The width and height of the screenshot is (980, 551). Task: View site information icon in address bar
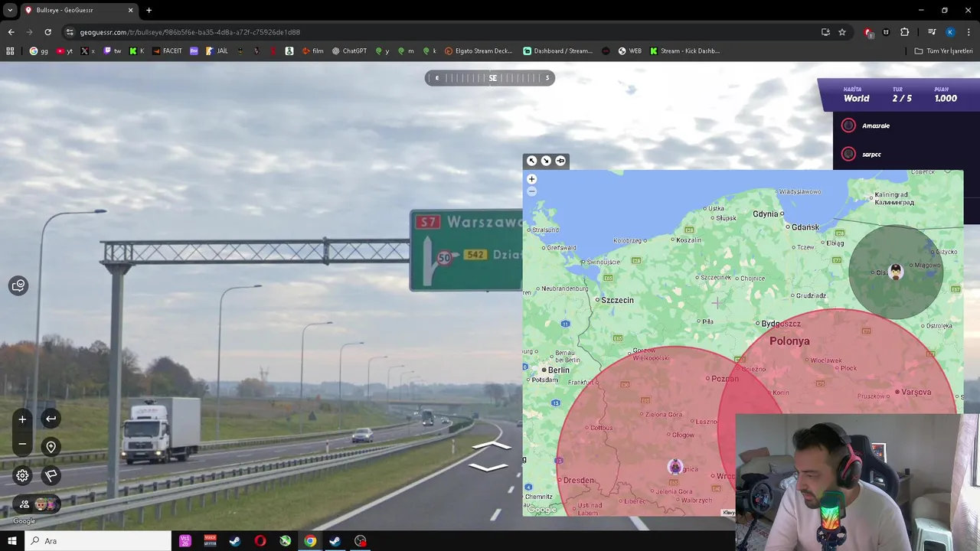pyautogui.click(x=70, y=32)
